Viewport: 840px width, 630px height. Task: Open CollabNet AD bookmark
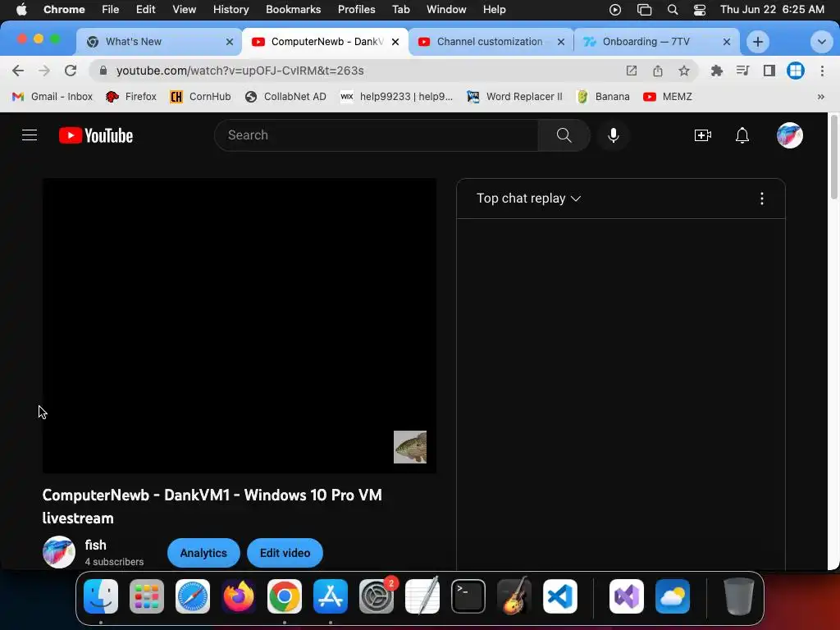tap(285, 97)
